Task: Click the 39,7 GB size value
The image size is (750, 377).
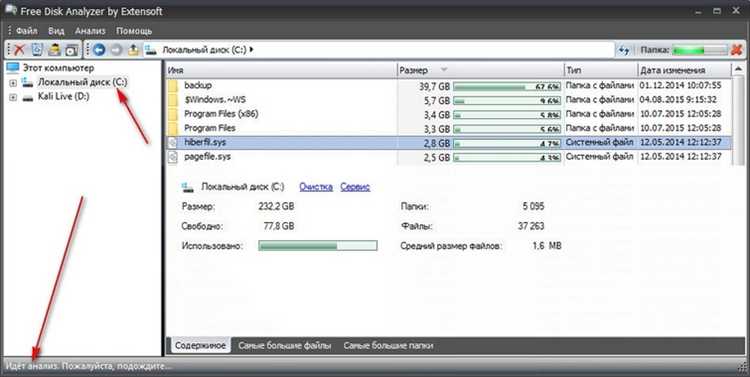Action: 434,87
